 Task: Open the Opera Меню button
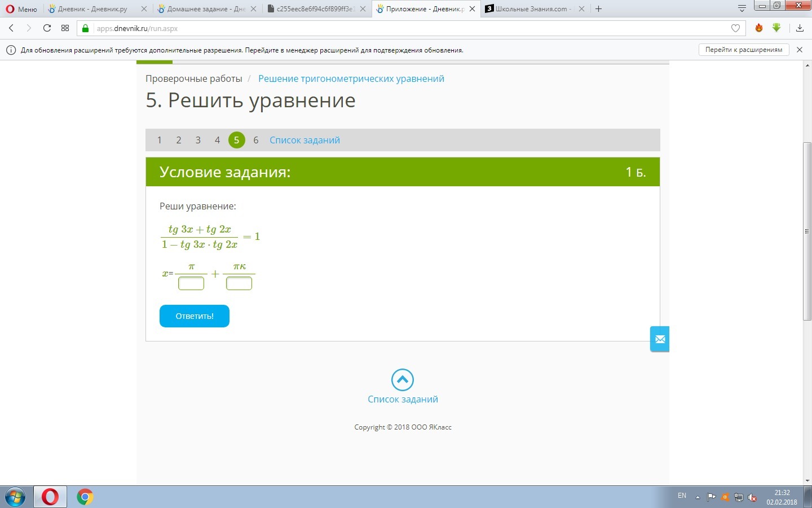click(x=21, y=9)
